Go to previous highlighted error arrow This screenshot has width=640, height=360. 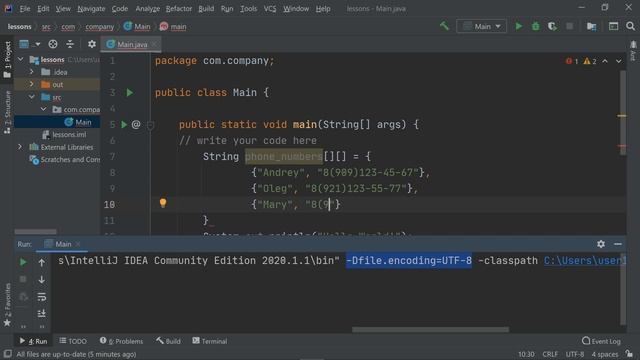pos(605,61)
